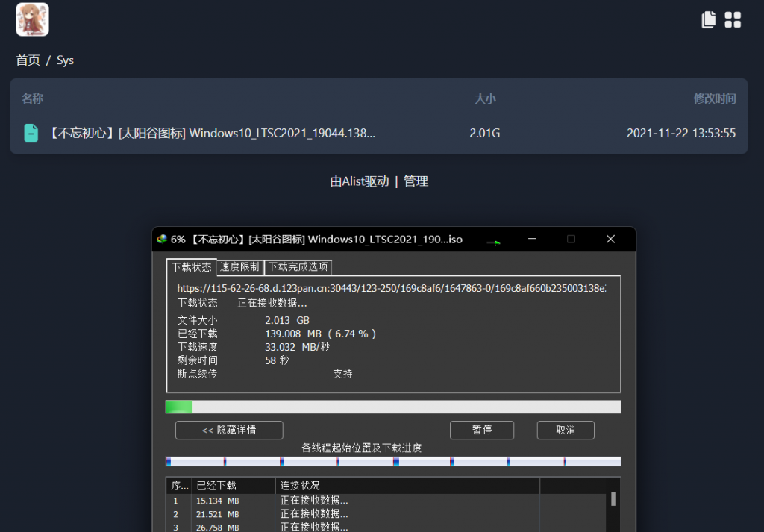This screenshot has width=764, height=532.
Task: Sort files by the 名称 column
Action: [x=32, y=98]
